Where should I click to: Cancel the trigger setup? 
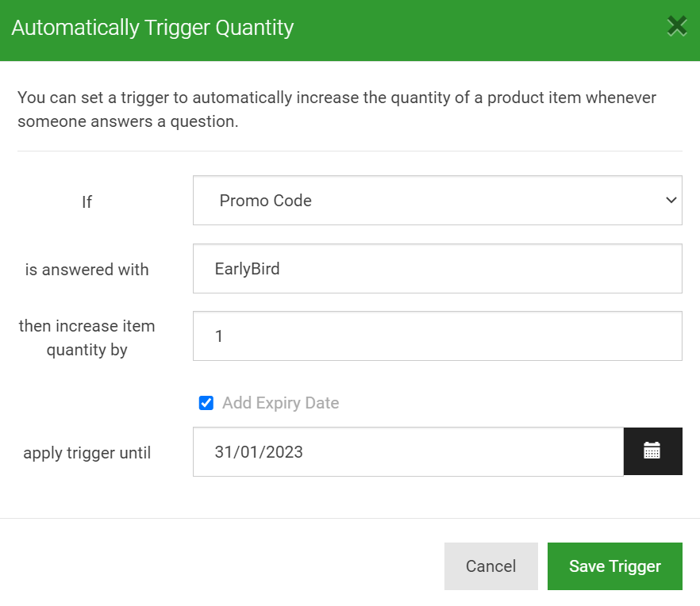coord(491,566)
